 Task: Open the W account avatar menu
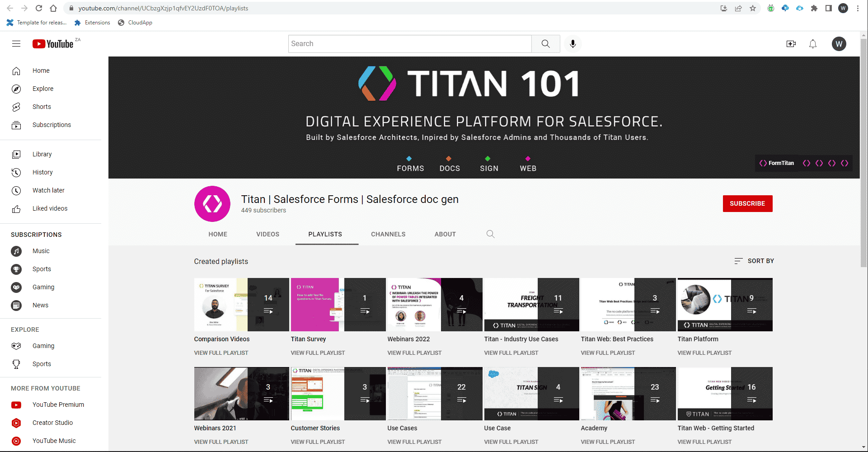(x=839, y=44)
